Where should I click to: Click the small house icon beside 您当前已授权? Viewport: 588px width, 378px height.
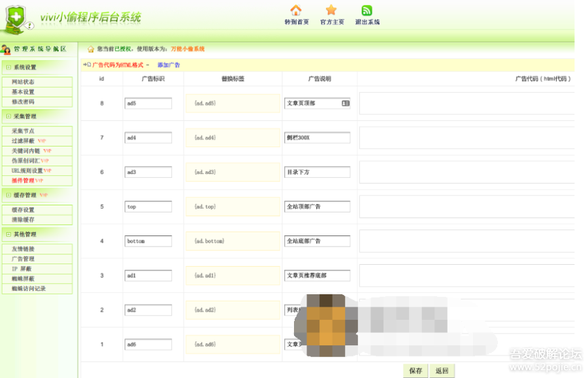(91, 49)
